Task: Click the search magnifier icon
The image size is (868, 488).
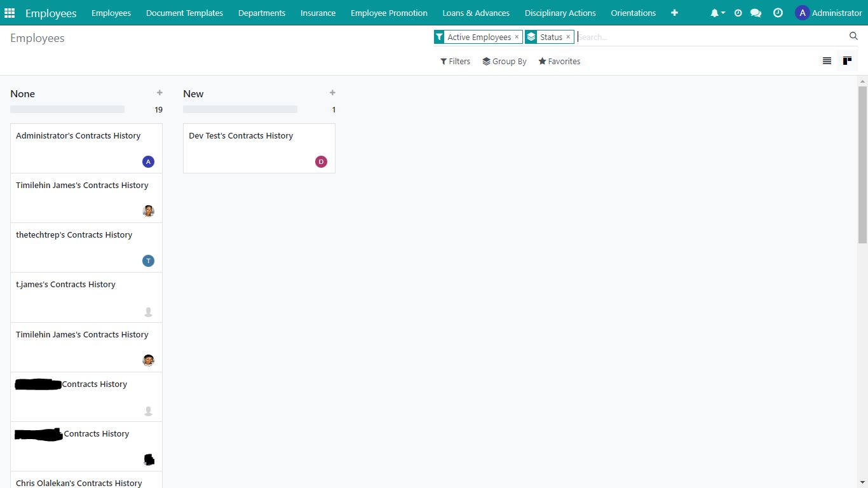Action: [853, 36]
